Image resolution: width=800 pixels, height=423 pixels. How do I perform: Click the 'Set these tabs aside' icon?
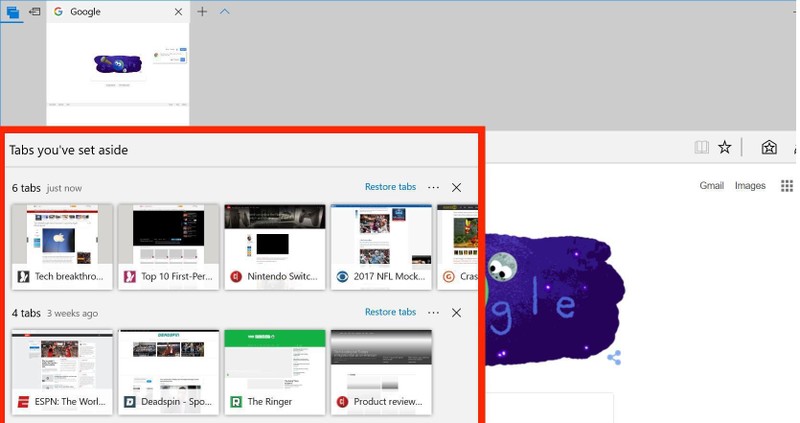(x=35, y=12)
